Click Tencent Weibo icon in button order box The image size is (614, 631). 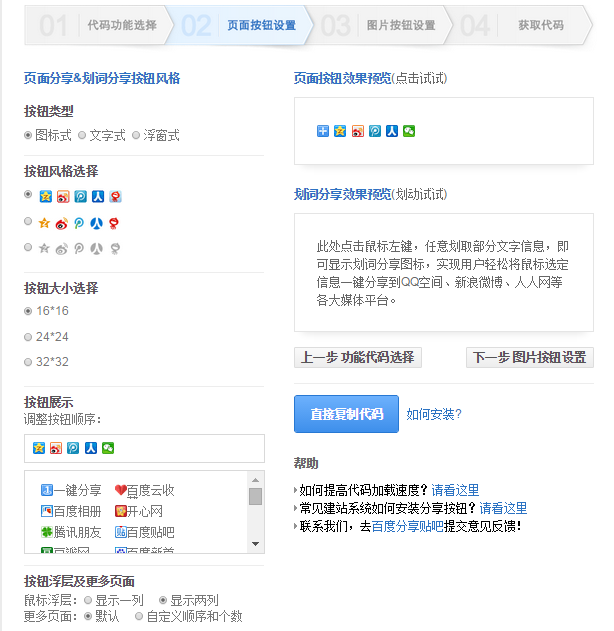click(x=73, y=448)
